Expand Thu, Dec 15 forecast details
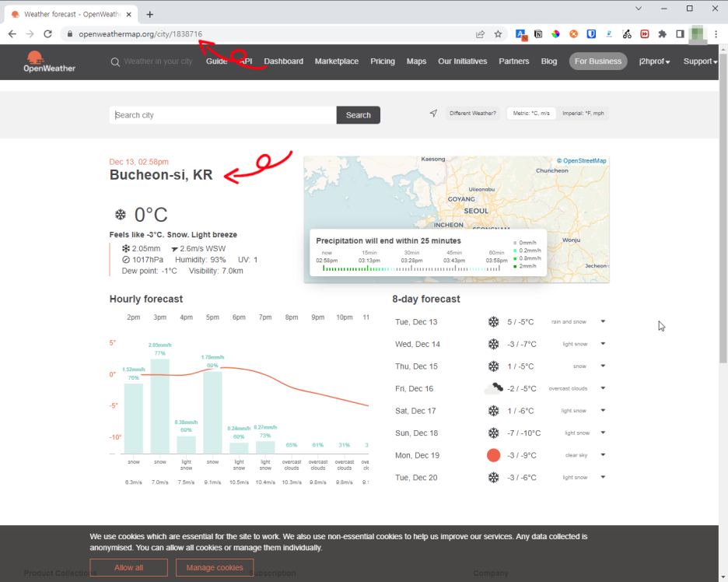Screen dimensions: 728x582 [603, 366]
